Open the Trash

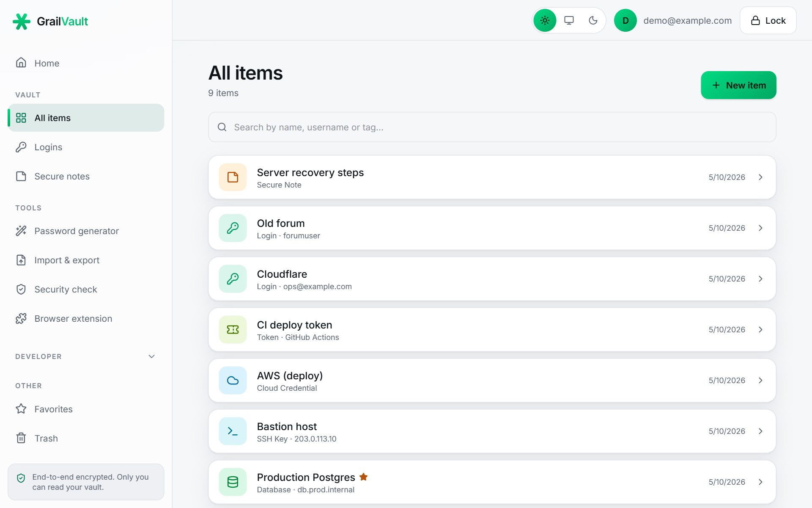86,438
